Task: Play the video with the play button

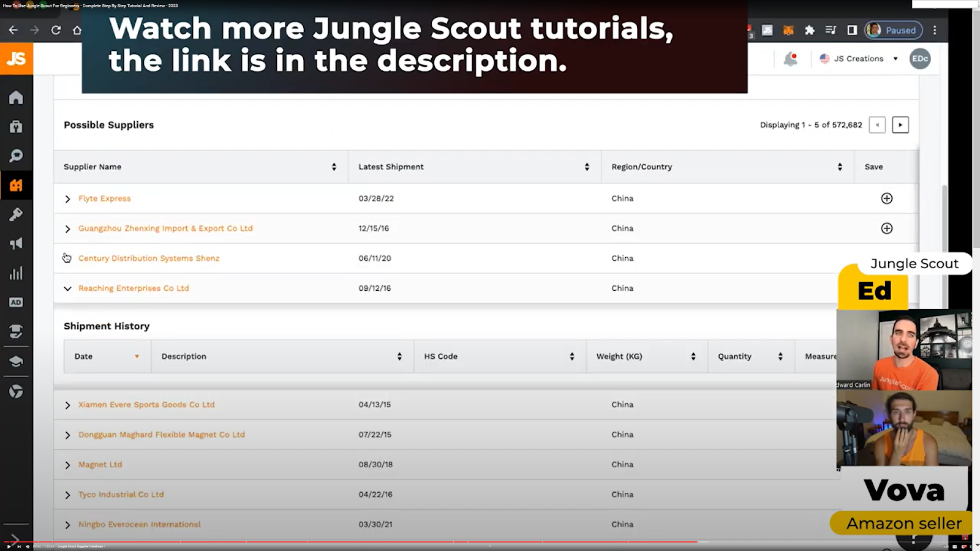Action: click(x=8, y=547)
